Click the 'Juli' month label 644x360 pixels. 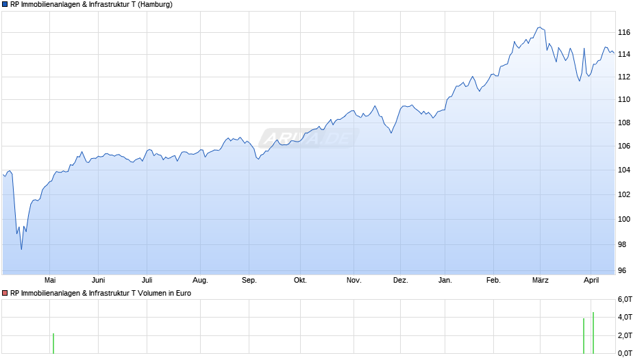147,280
